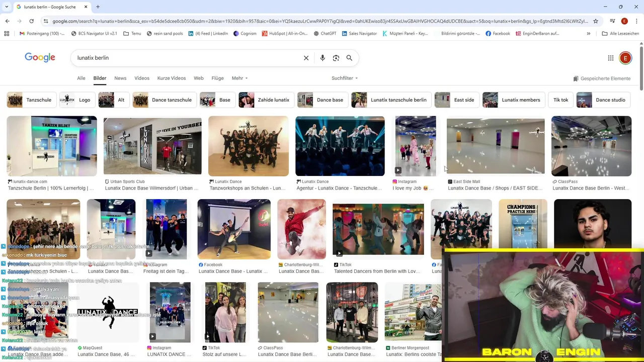Open Berliner Morgenpost image result
Screen dimensions: 644x362
coord(413,312)
